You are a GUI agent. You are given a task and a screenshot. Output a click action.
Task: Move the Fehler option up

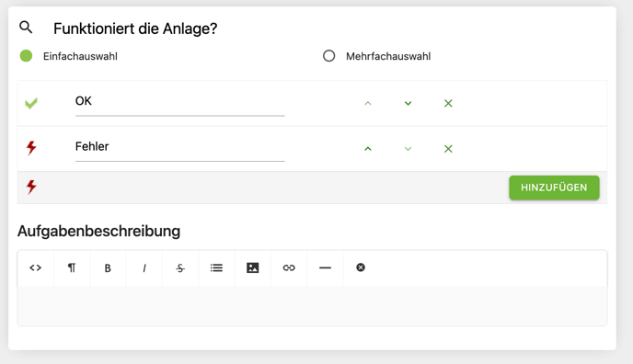368,149
